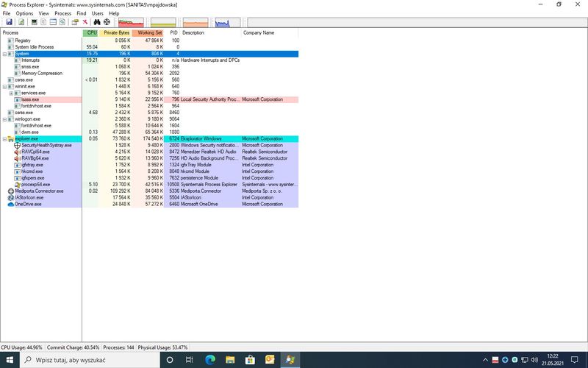
Task: Click the Find binoculars toolbar icon
Action: click(x=96, y=22)
